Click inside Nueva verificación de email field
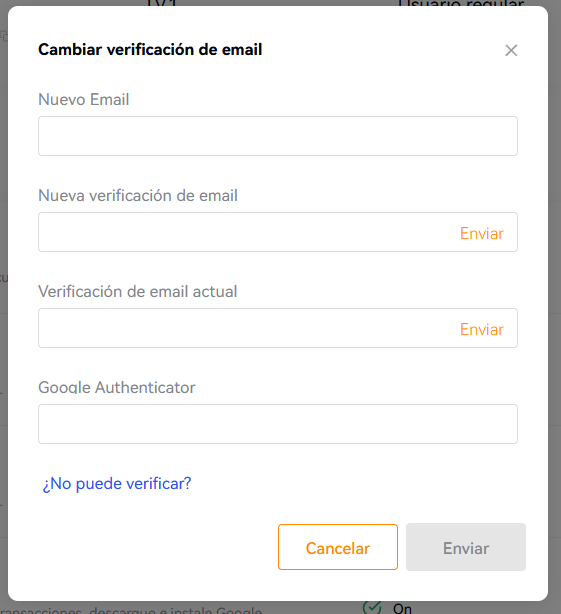Viewport: 561px width, 614px height. coord(247,232)
